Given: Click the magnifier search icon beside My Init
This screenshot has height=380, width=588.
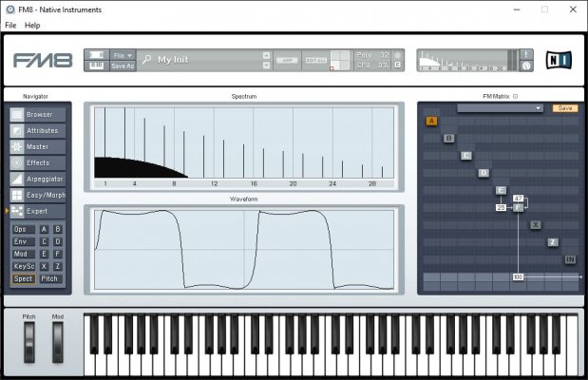Looking at the screenshot, I should point(147,59).
